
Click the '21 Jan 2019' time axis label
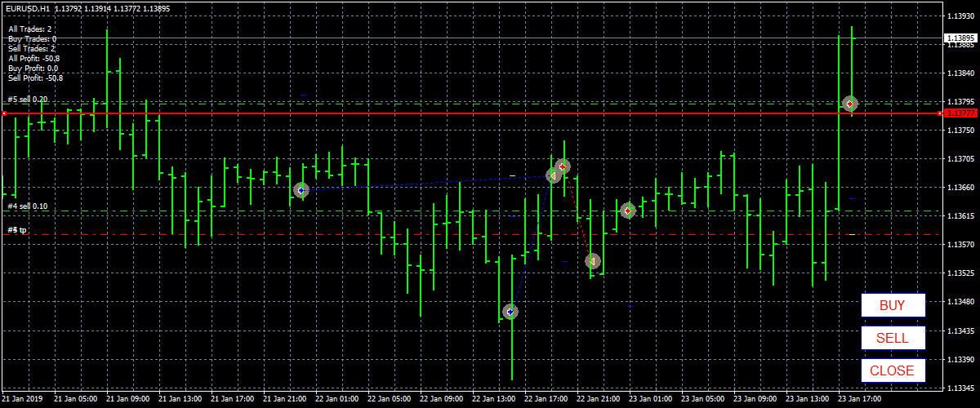(x=23, y=400)
